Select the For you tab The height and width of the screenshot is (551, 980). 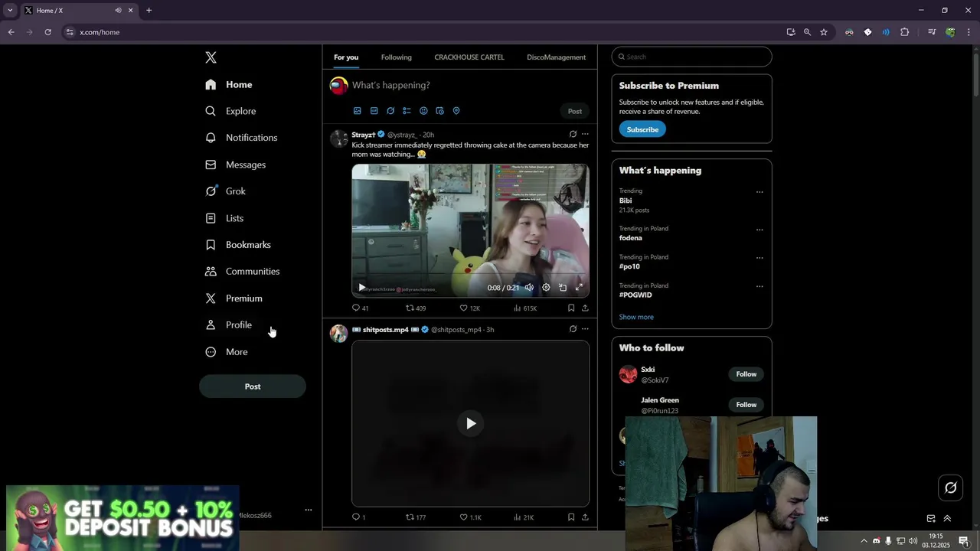coord(346,57)
